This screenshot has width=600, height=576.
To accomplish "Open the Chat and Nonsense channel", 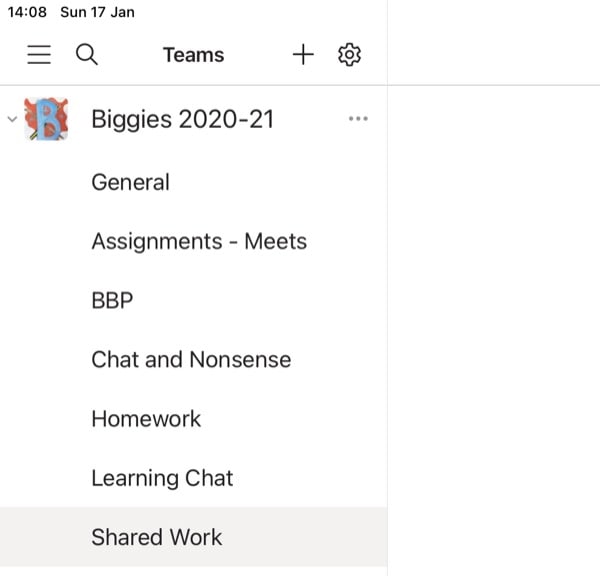I will coord(194,360).
